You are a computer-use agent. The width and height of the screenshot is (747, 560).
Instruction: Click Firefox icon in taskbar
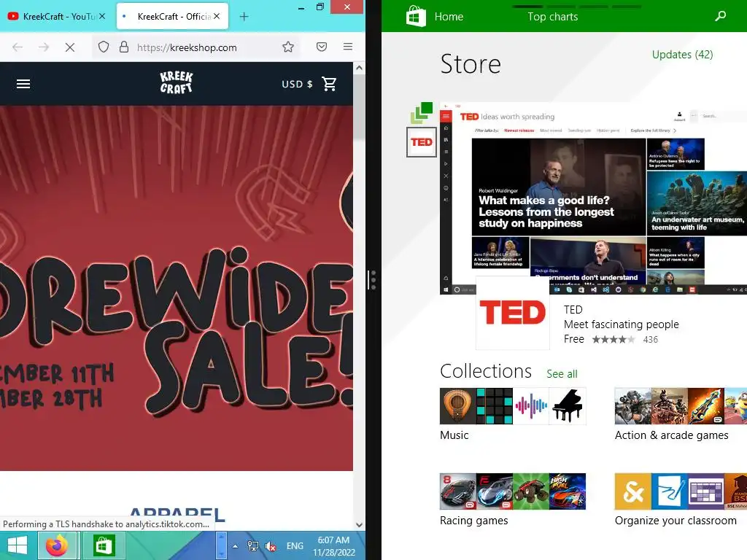click(58, 545)
